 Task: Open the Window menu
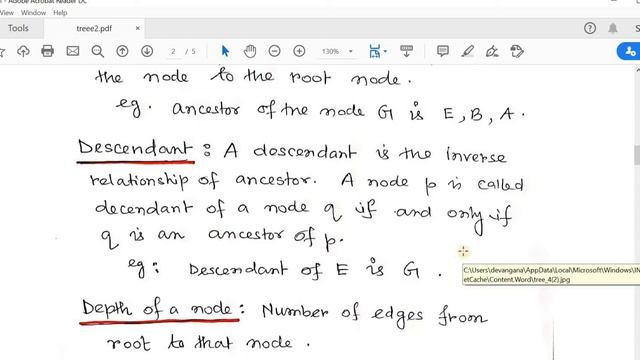[33, 13]
